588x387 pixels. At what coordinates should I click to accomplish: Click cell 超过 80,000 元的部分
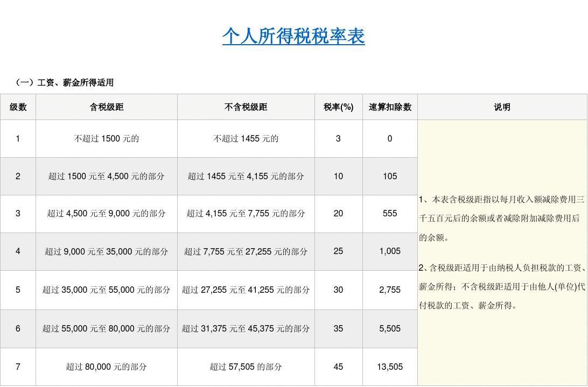(107, 367)
